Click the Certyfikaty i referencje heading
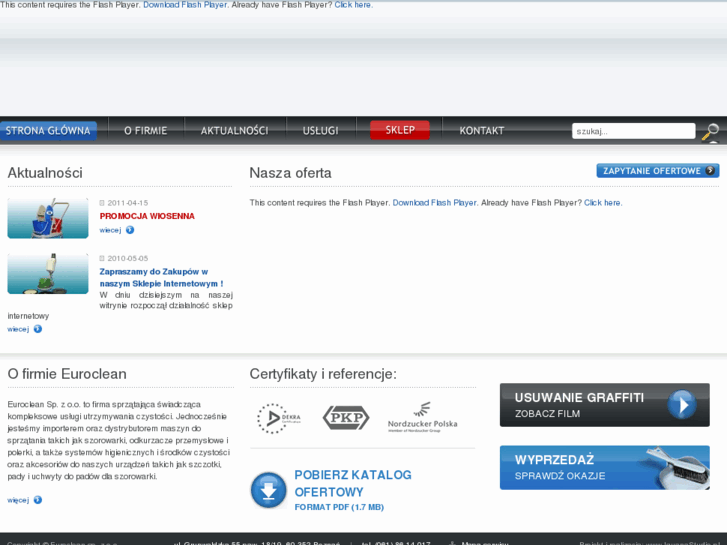Screen dimensions: 727x545 click(x=323, y=374)
